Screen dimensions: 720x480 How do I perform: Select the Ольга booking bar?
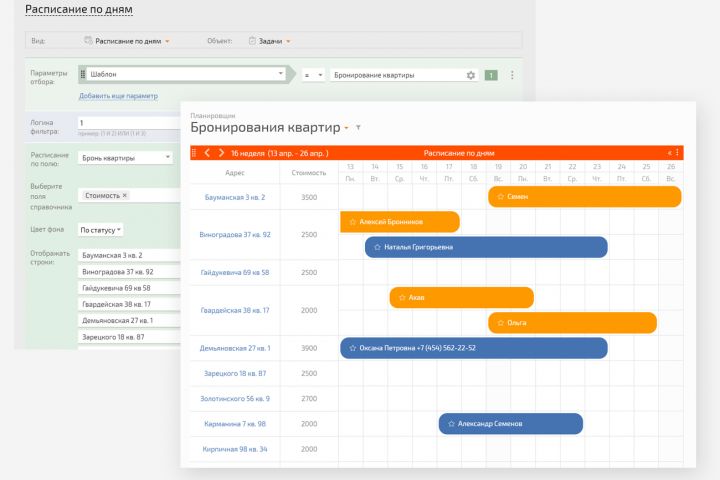point(572,323)
